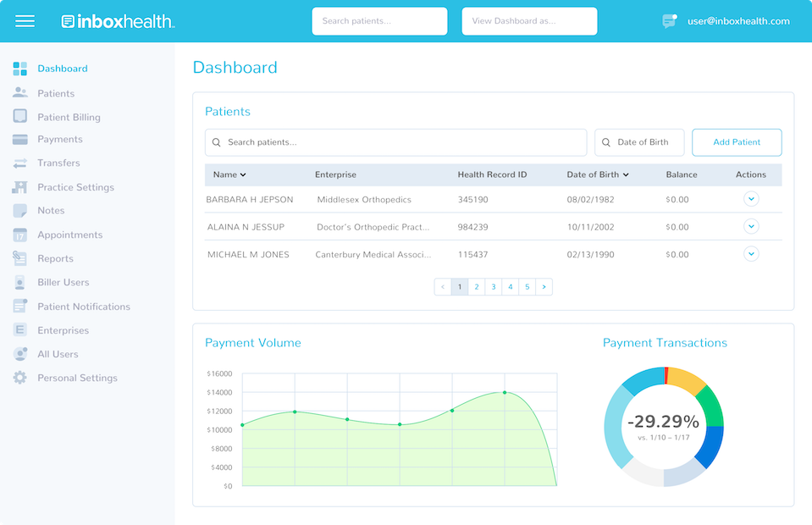Click the green donut chart segment
This screenshot has width=812, height=525.
pos(710,406)
